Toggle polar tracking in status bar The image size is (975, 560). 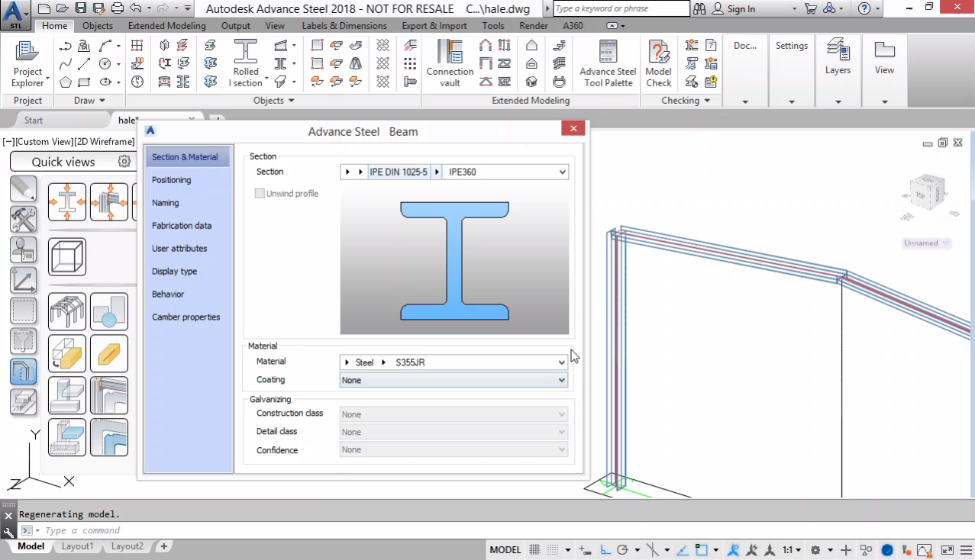click(x=622, y=549)
